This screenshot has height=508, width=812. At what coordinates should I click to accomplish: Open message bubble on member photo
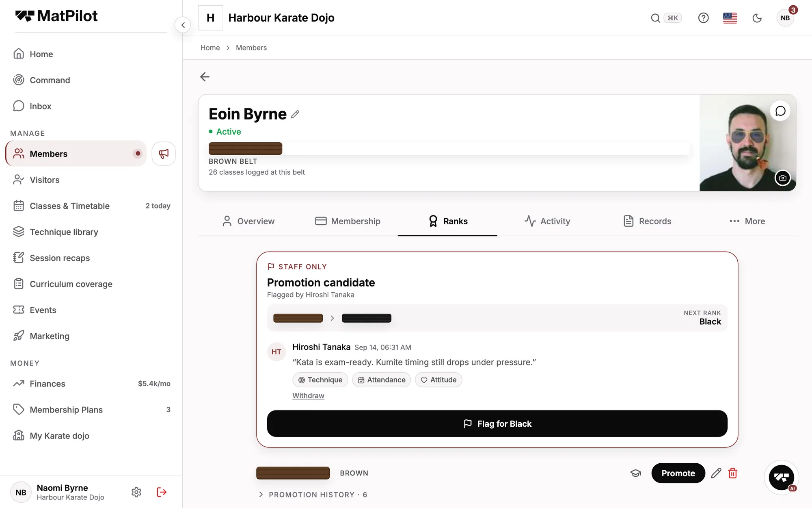(780, 111)
